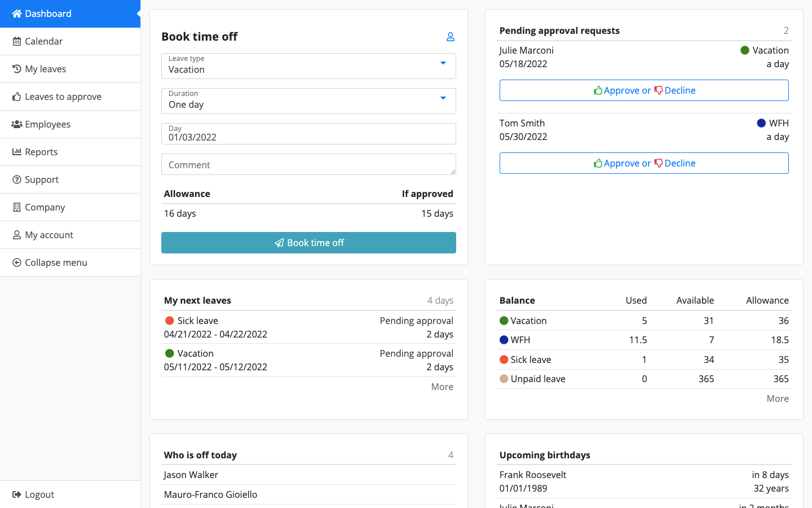Approve or decline Julie Marconi's request
Screen dimensions: 812x508
tap(644, 90)
